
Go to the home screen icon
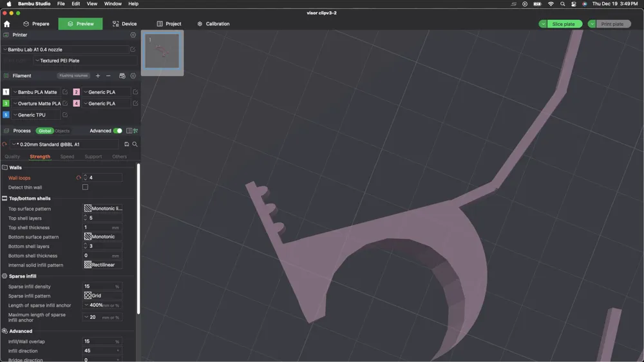click(7, 24)
